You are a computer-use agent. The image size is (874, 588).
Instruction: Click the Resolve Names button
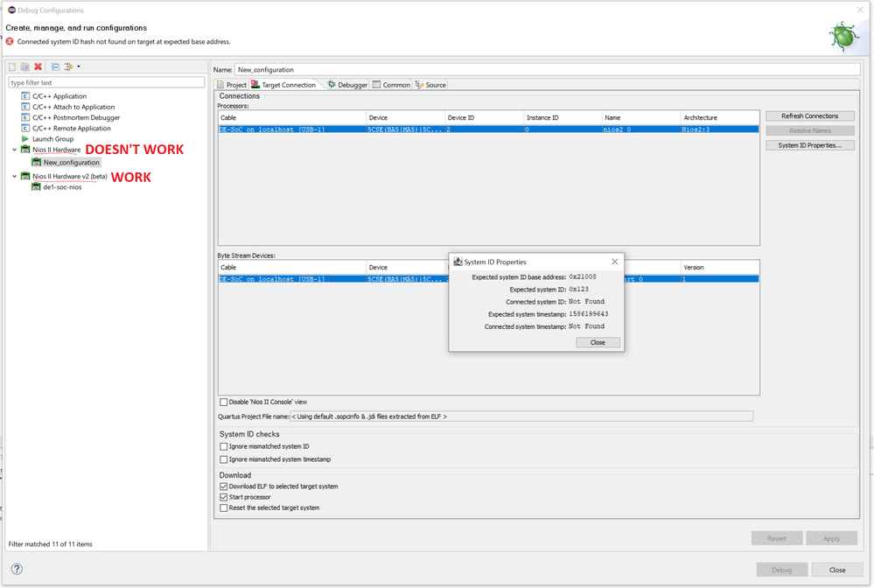(x=809, y=130)
